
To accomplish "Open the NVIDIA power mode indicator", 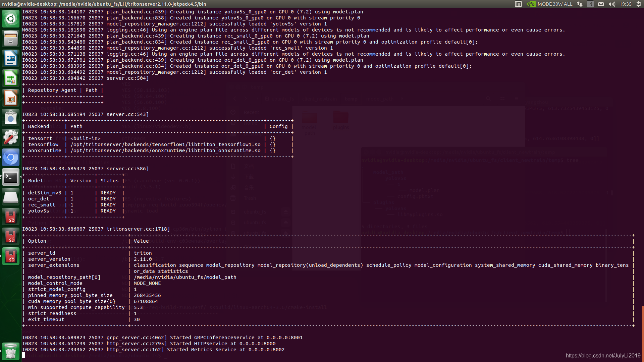I will point(531,4).
